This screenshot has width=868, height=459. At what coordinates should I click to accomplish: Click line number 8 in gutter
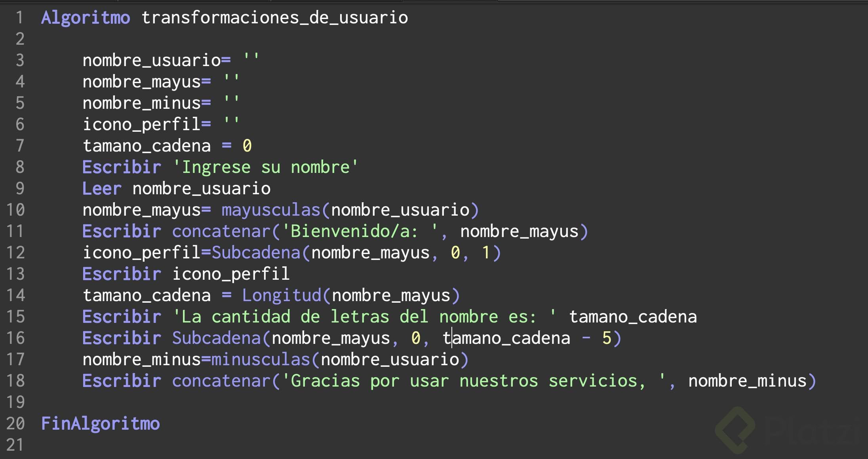tap(20, 167)
